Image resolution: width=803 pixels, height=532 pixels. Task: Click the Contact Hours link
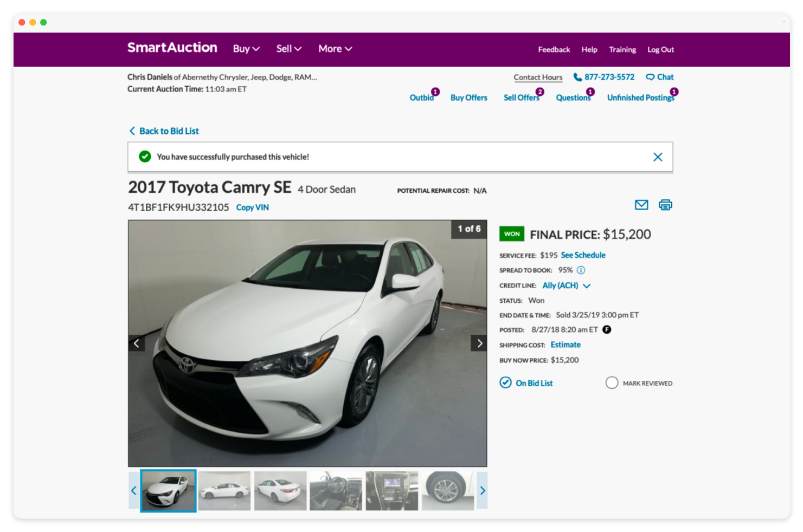pos(538,77)
